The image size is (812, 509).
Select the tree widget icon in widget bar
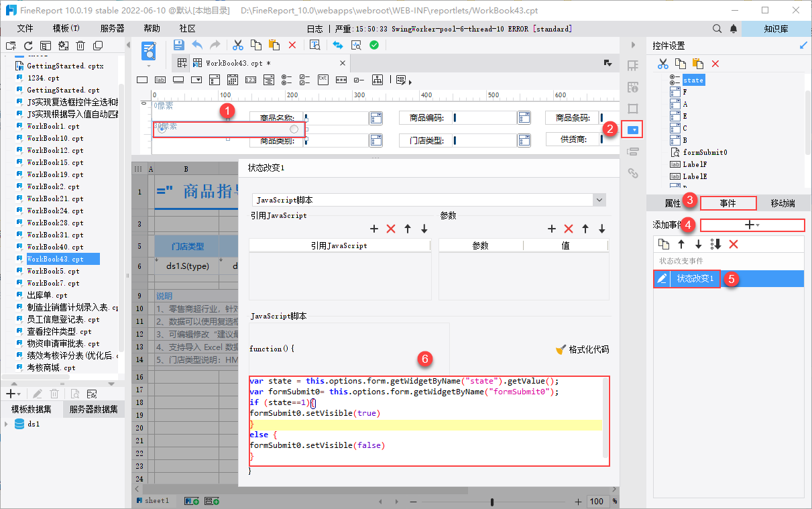377,80
